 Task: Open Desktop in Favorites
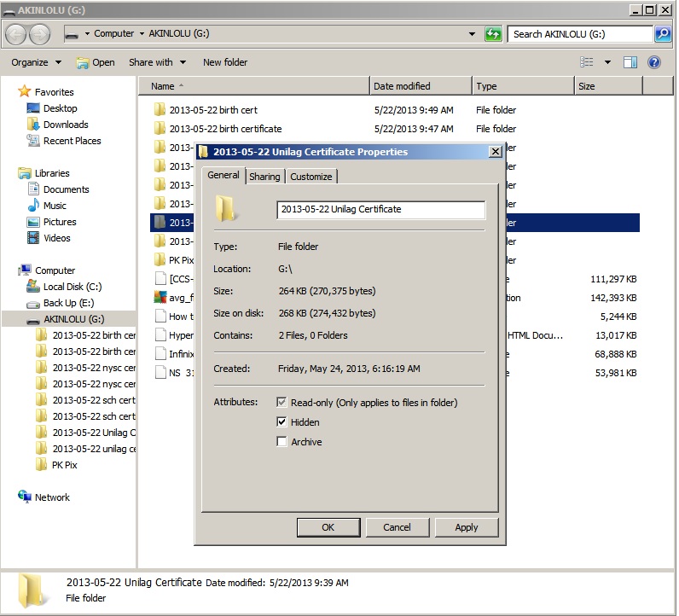61,108
